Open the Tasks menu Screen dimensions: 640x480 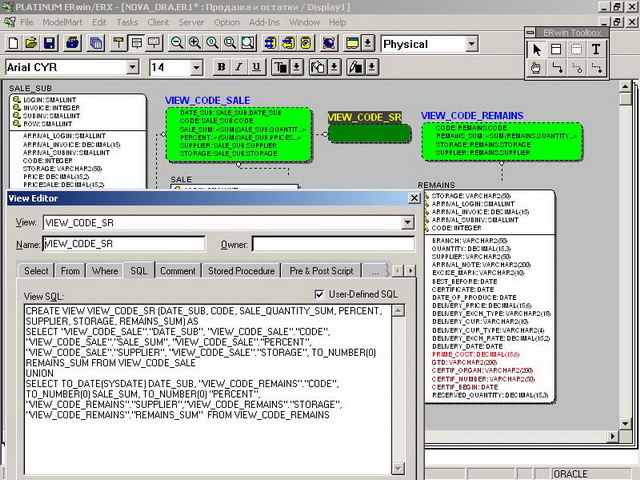click(x=127, y=22)
